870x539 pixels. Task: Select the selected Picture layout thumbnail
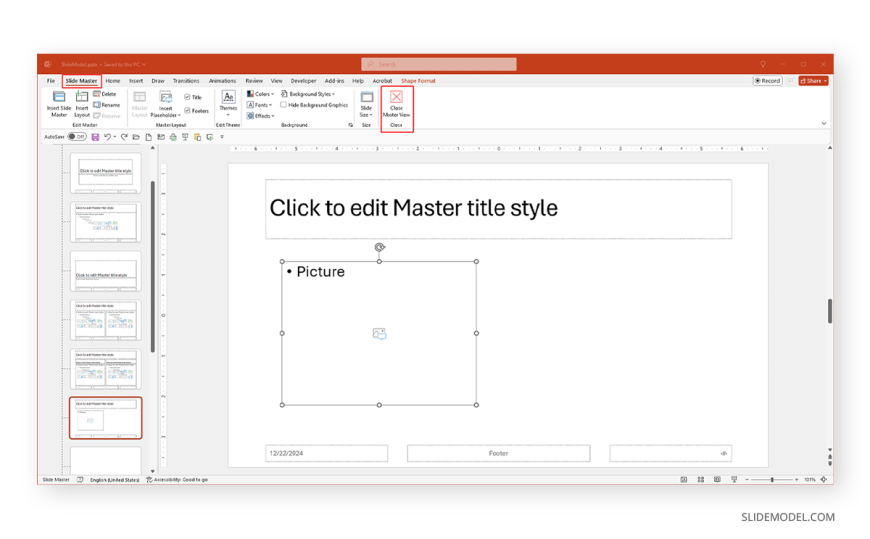(105, 418)
